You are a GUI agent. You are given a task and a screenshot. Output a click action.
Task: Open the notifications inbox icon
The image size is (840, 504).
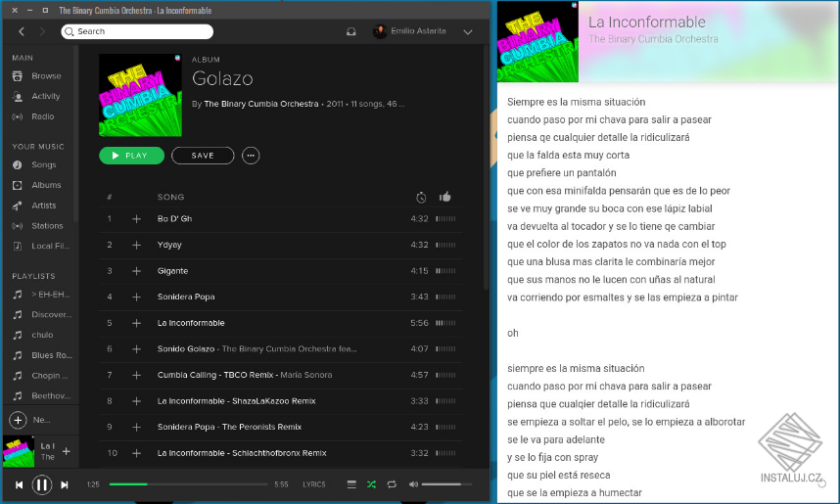[350, 31]
